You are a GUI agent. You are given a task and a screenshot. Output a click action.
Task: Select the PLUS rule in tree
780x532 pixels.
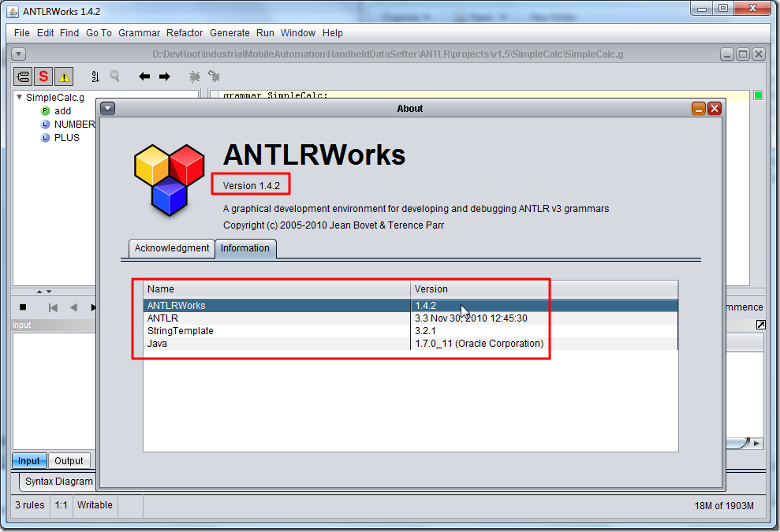(x=67, y=138)
